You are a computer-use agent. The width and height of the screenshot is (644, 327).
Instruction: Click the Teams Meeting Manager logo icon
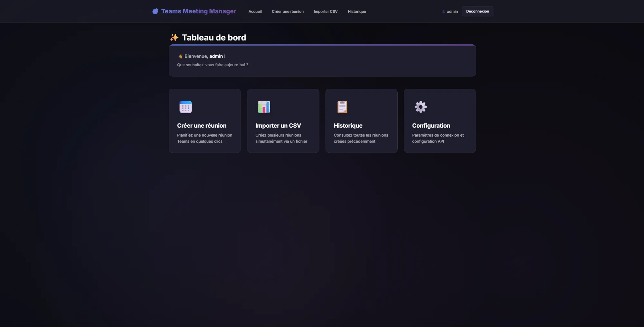(155, 11)
